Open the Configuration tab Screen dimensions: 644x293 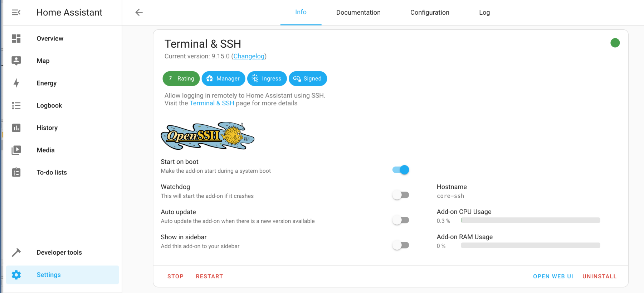pos(430,13)
